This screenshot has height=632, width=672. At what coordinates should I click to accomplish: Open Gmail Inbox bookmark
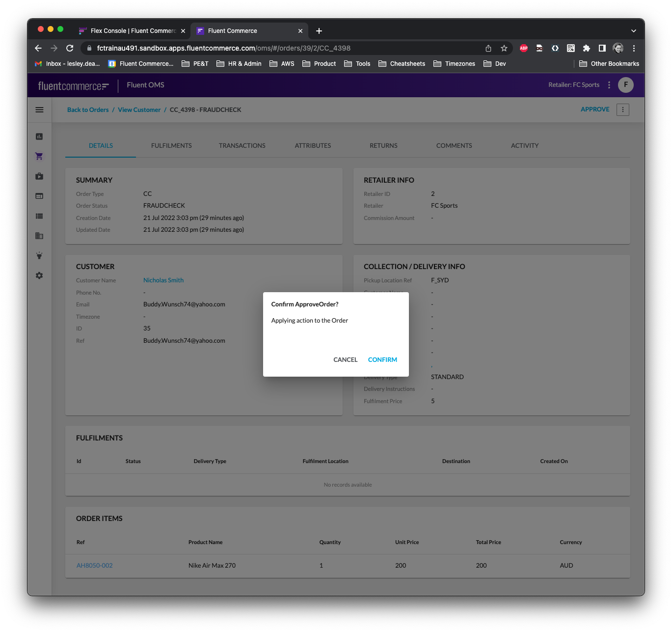click(x=67, y=64)
